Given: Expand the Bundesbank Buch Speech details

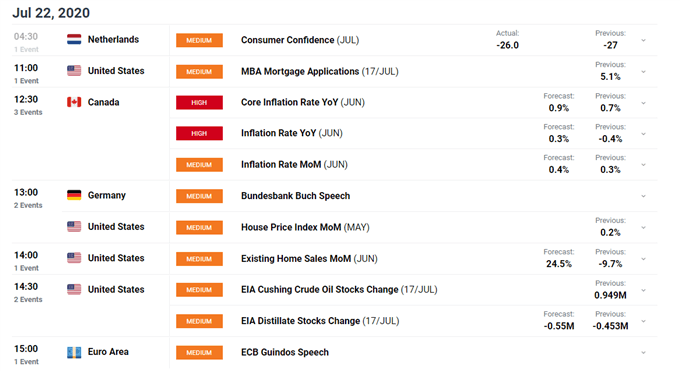Looking at the screenshot, I should [644, 196].
